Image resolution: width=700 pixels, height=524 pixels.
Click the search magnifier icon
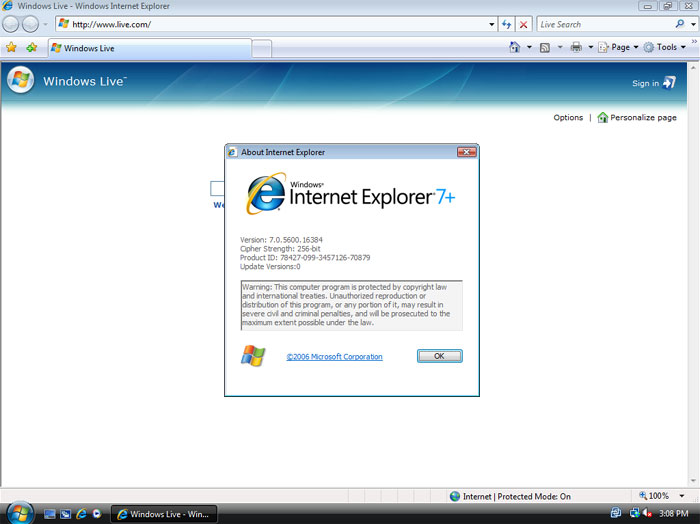point(680,24)
